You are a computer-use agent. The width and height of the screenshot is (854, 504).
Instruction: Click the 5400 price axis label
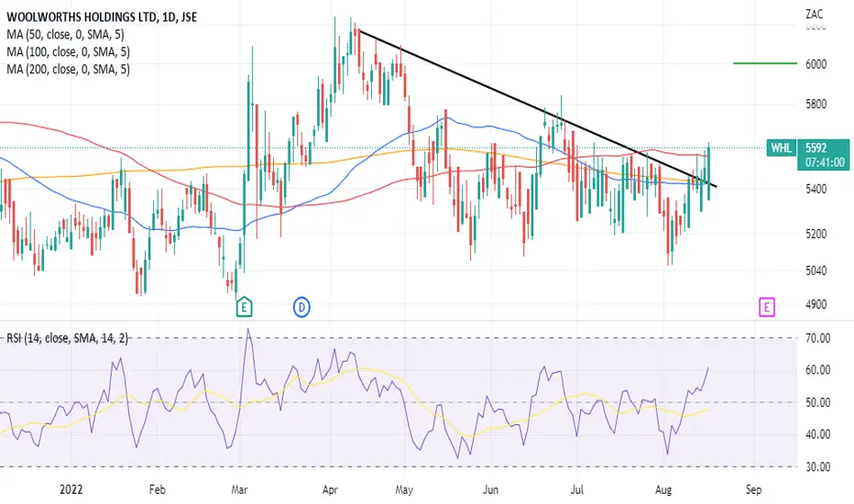pyautogui.click(x=816, y=189)
